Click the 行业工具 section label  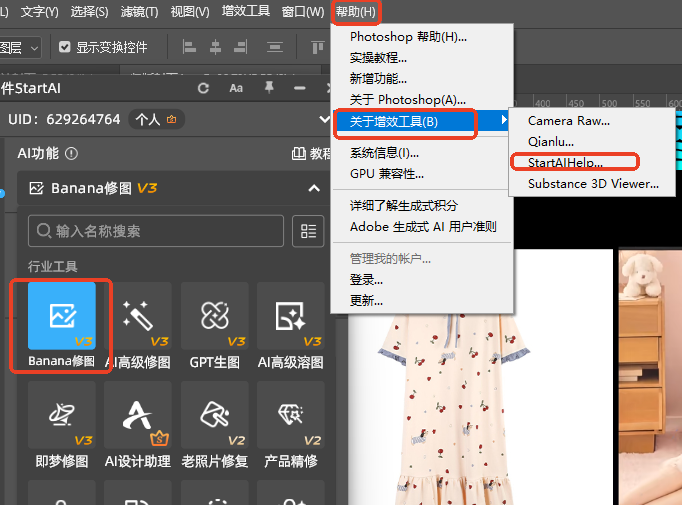point(53,266)
